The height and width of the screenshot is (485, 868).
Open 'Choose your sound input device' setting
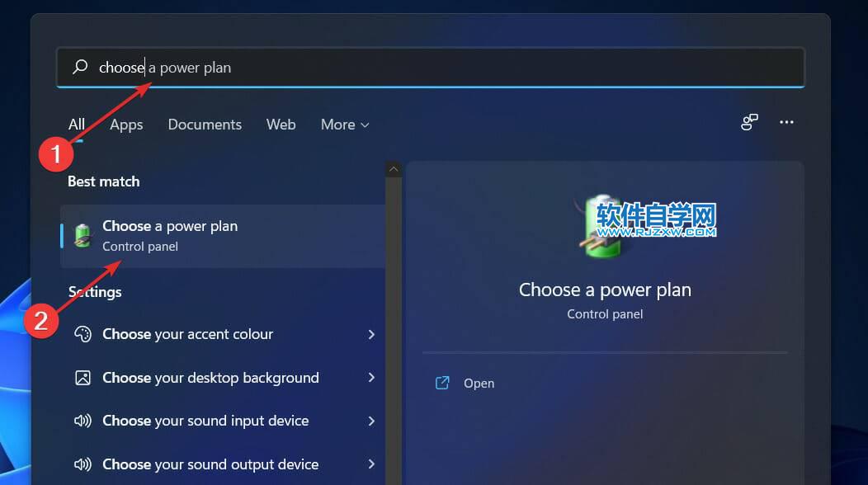tap(223, 421)
